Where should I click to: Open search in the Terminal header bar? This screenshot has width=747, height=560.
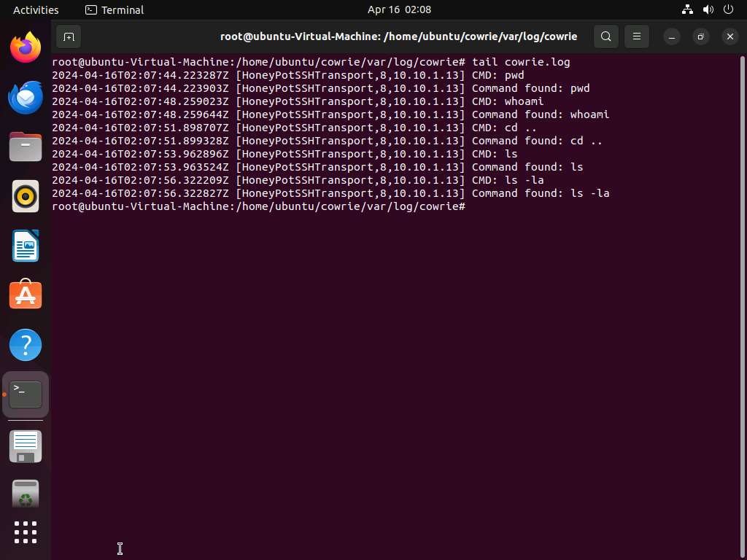click(605, 36)
